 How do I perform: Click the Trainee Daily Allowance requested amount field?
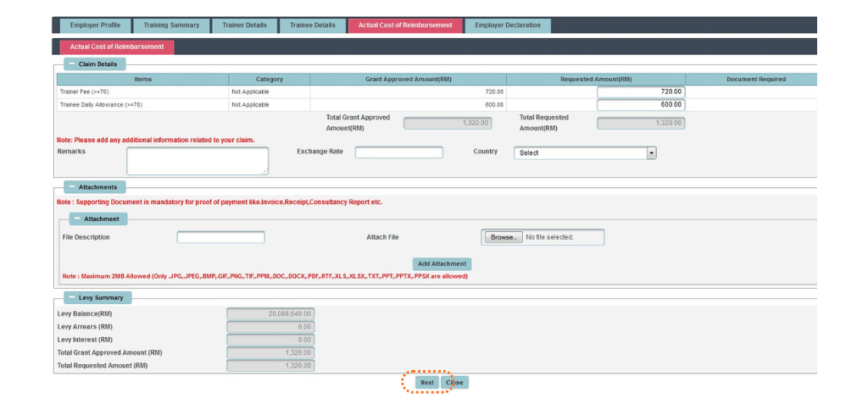click(x=641, y=104)
